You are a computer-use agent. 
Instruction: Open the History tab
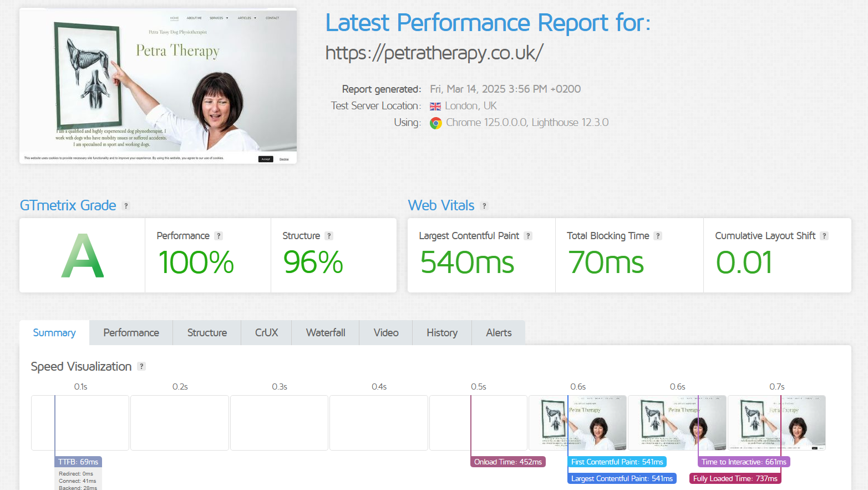pos(442,332)
